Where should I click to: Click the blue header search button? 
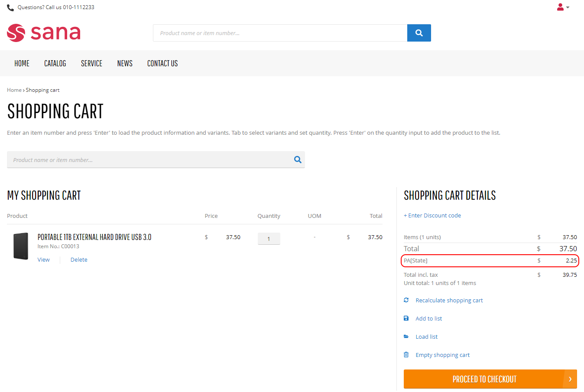(x=419, y=33)
